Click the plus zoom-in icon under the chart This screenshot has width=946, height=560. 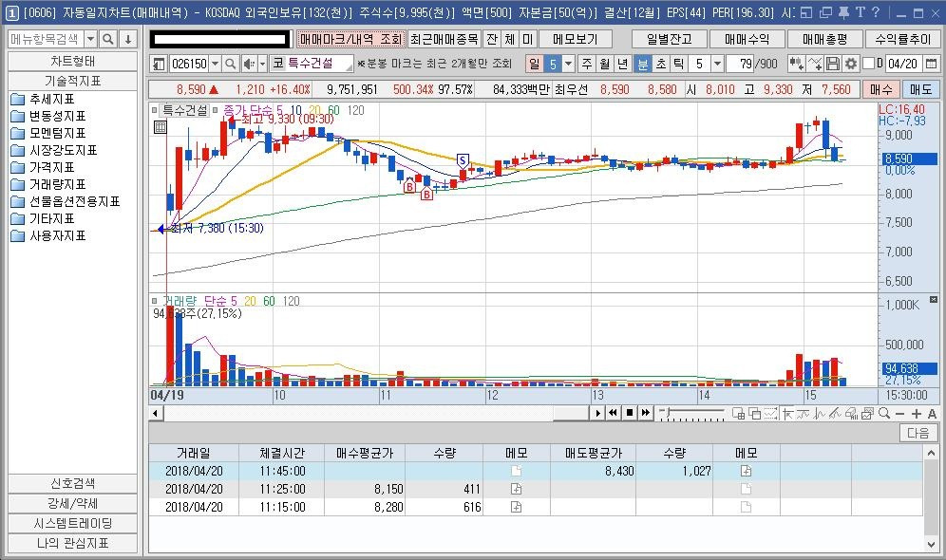(917, 414)
